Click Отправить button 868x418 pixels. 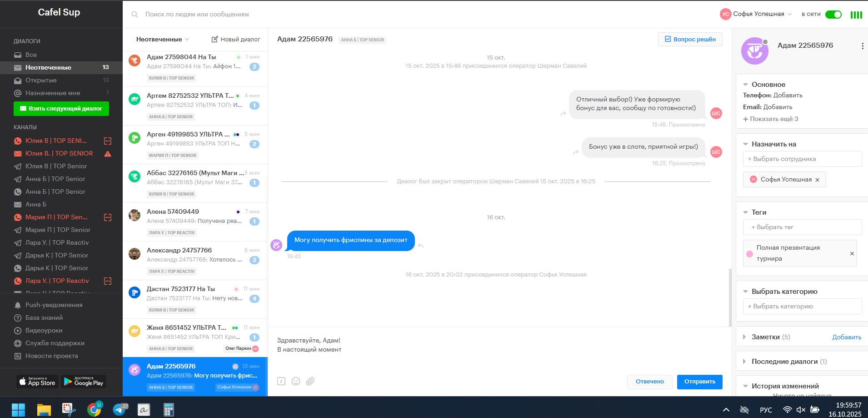[700, 382]
